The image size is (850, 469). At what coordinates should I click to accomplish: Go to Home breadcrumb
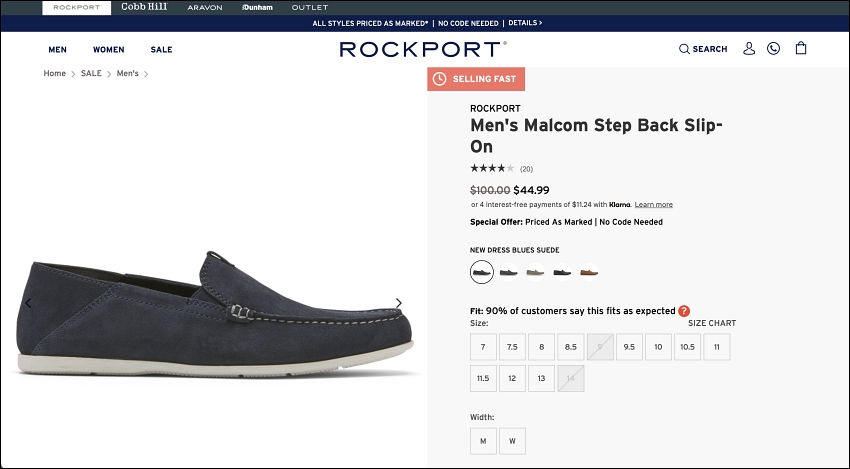click(54, 73)
